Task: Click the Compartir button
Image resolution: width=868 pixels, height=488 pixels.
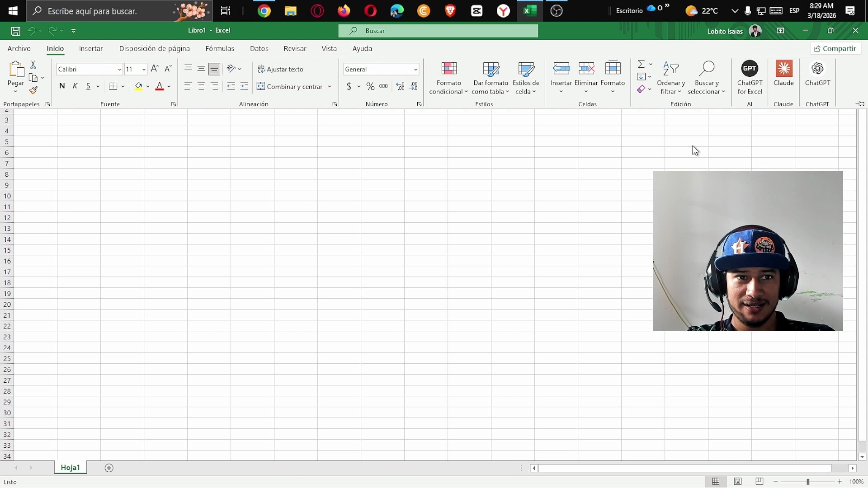Action: (x=835, y=48)
